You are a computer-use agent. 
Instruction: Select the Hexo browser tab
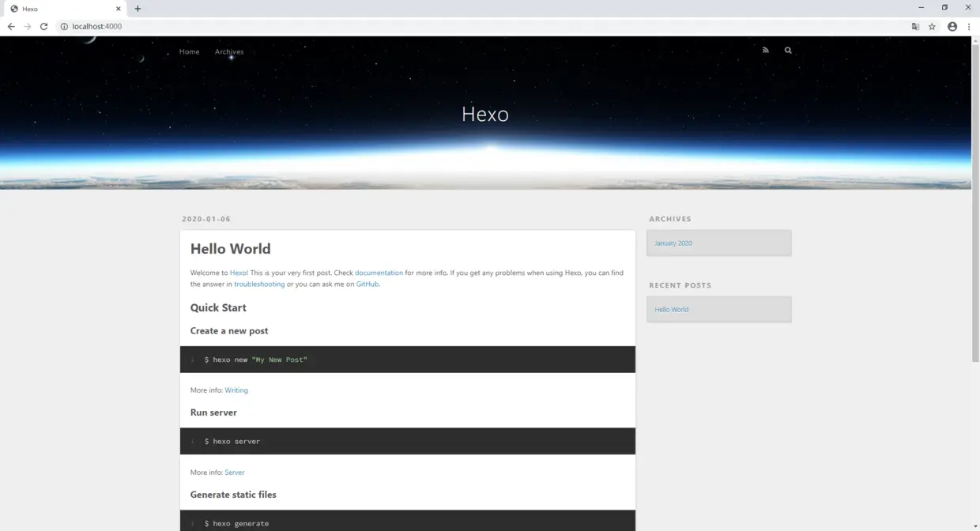coord(63,9)
